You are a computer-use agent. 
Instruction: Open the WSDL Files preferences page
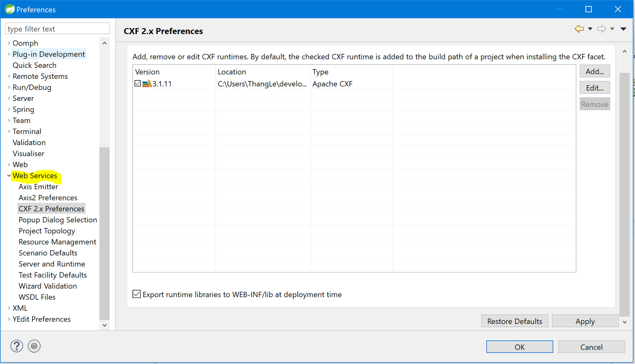pos(37,297)
